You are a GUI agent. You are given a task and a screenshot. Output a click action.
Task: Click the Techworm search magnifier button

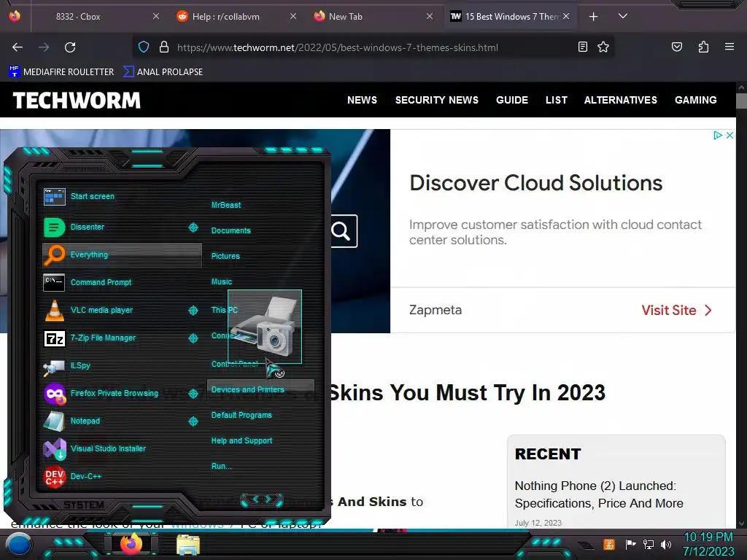tap(343, 231)
